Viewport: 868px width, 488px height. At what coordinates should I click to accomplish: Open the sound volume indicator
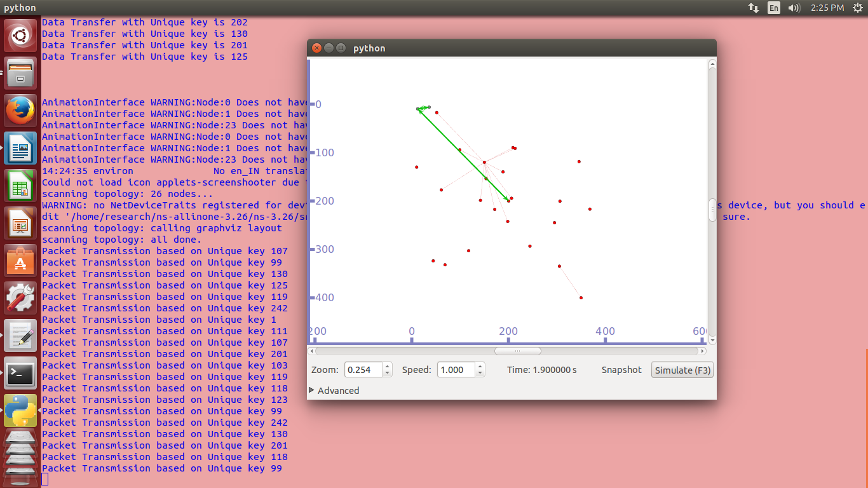pos(794,8)
